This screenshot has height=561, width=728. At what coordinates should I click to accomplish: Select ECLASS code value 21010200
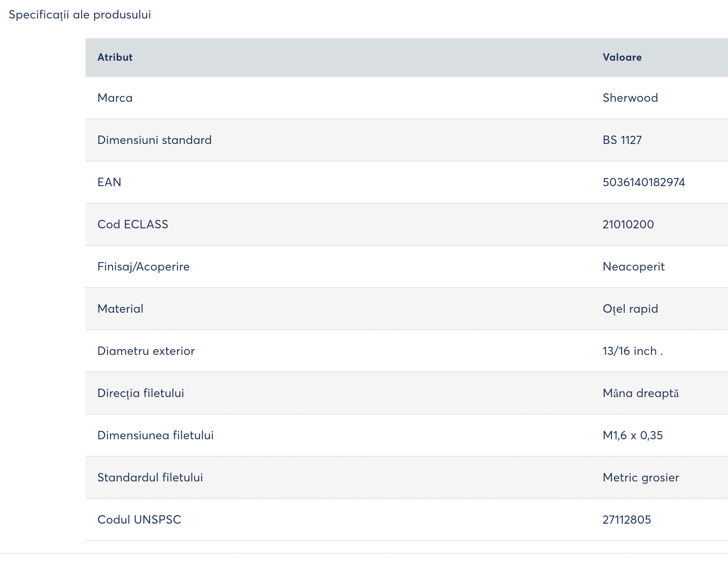click(x=628, y=224)
